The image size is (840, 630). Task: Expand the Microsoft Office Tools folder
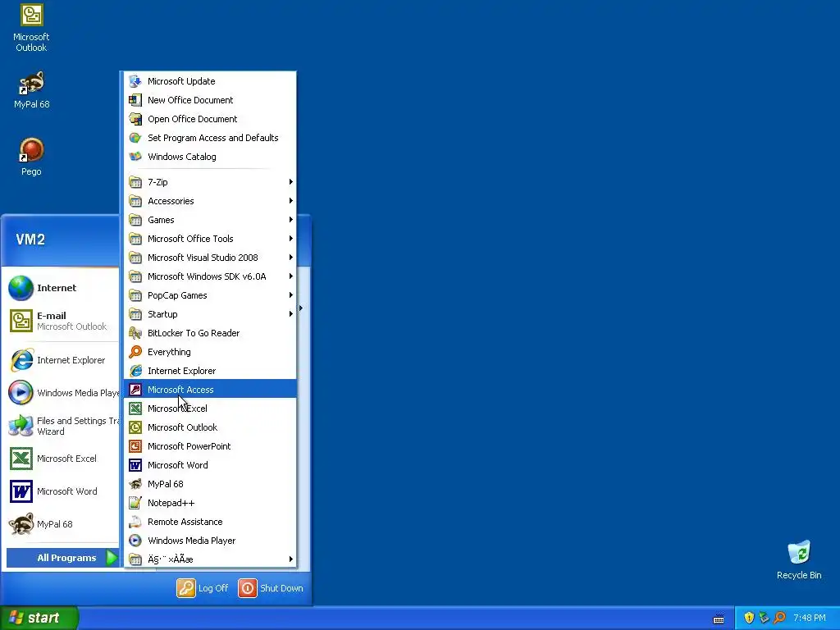coord(210,239)
